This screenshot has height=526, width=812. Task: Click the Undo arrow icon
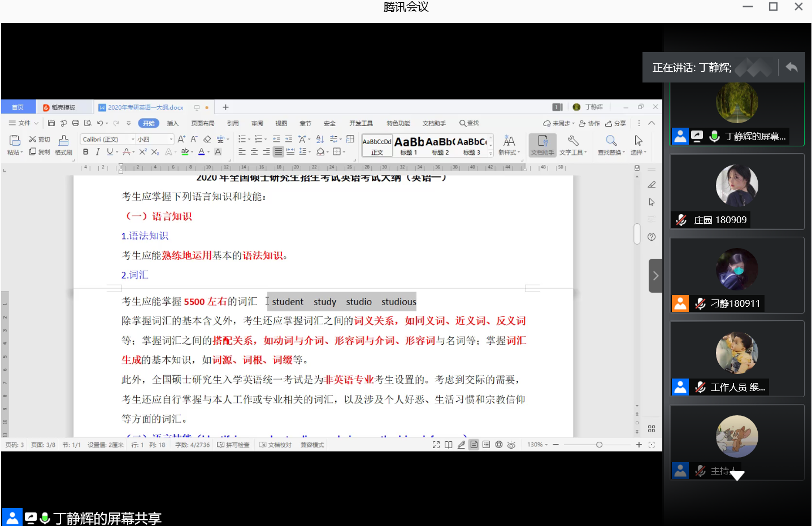coord(100,123)
